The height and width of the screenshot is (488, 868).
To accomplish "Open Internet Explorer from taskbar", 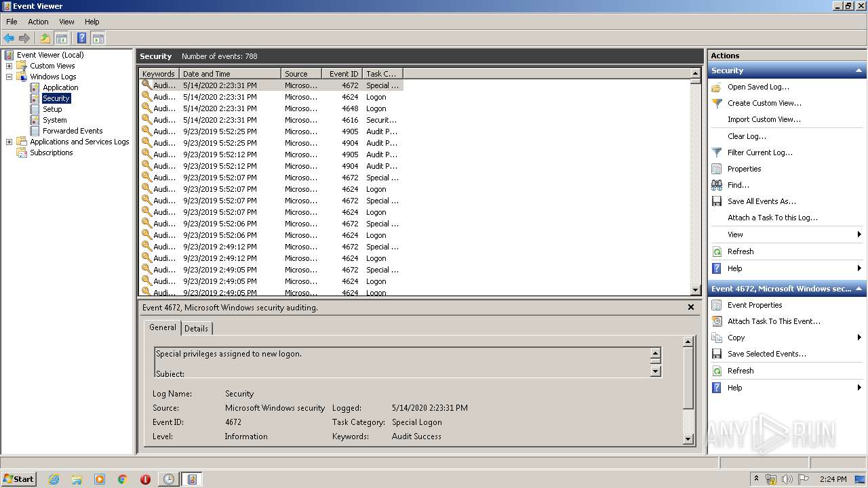I will click(54, 479).
